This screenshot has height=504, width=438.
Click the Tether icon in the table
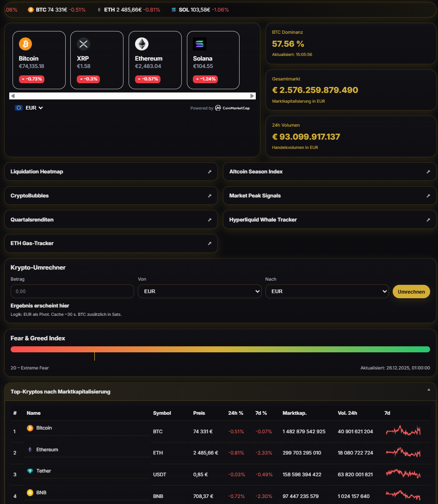(x=30, y=471)
